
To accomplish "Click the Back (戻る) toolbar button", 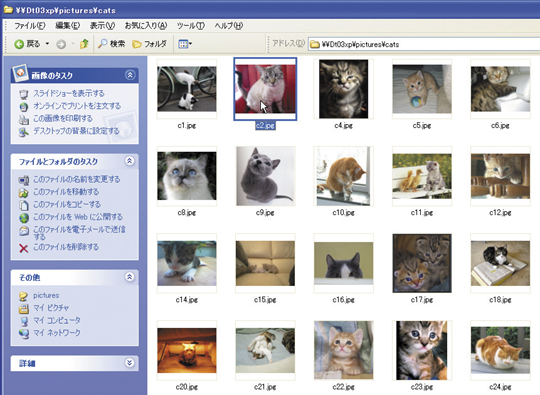I will pyautogui.click(x=27, y=44).
